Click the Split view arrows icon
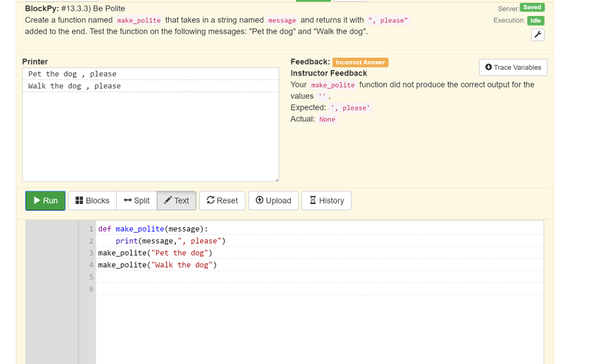Image resolution: width=590 pixels, height=364 pixels. point(127,200)
